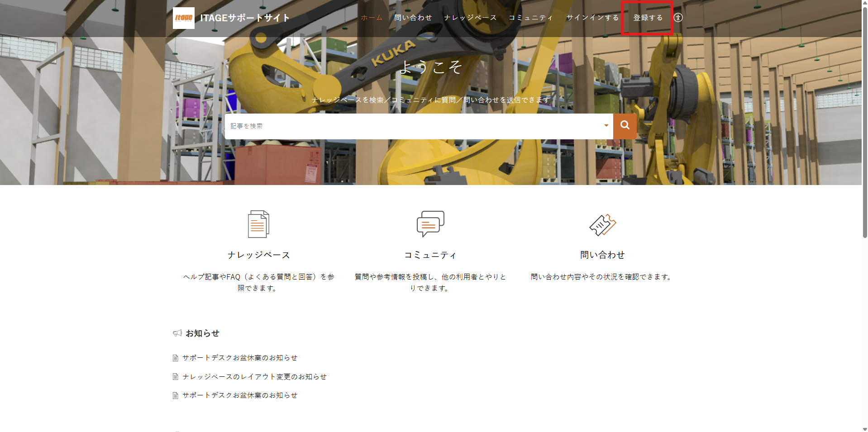Image resolution: width=868 pixels, height=432 pixels.
Task: Open 問い合わせ in the top navigation
Action: pyautogui.click(x=413, y=18)
